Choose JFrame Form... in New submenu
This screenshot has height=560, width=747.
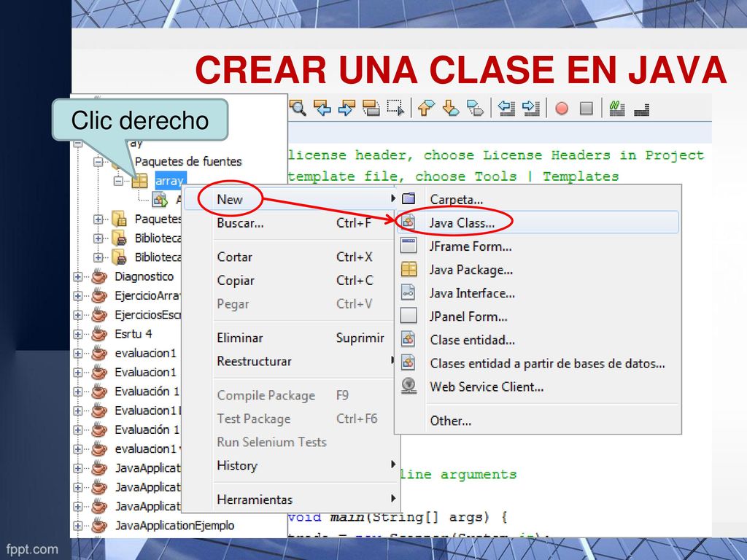tap(538, 246)
